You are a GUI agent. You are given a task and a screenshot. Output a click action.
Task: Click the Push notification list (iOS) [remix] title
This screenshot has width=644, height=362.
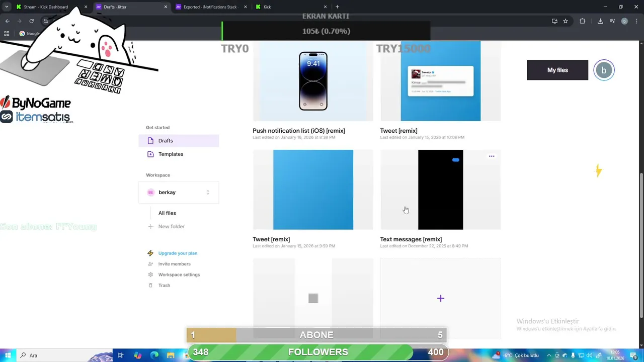click(x=299, y=131)
